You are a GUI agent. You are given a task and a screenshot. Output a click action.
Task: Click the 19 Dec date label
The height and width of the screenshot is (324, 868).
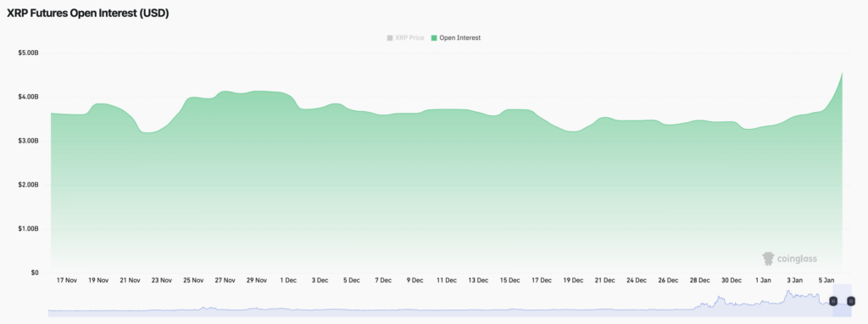(x=573, y=280)
